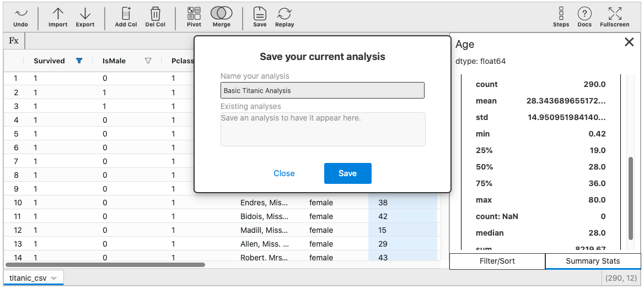Open the Pivot table tool
The image size is (644, 289).
click(x=194, y=17)
